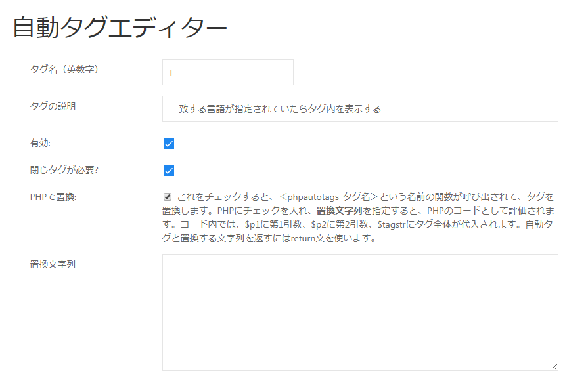Click inside the 置換文字列 textarea
588x374 pixels.
[360, 312]
